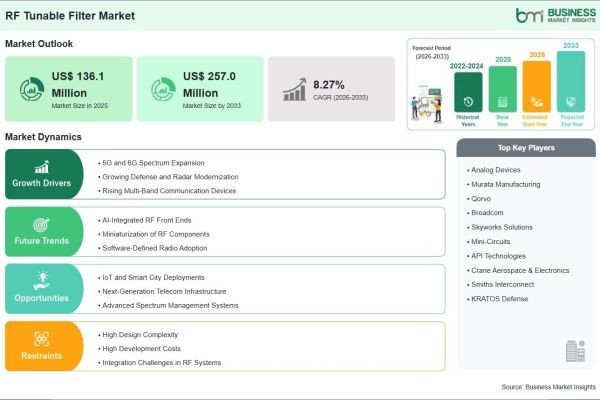Click Smiths Interconnect in key players list

pos(501,284)
